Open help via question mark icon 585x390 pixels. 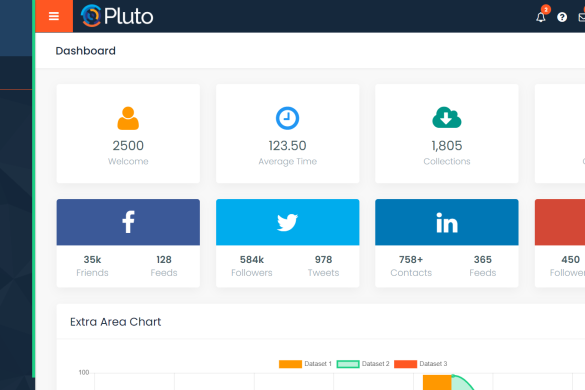(x=562, y=17)
